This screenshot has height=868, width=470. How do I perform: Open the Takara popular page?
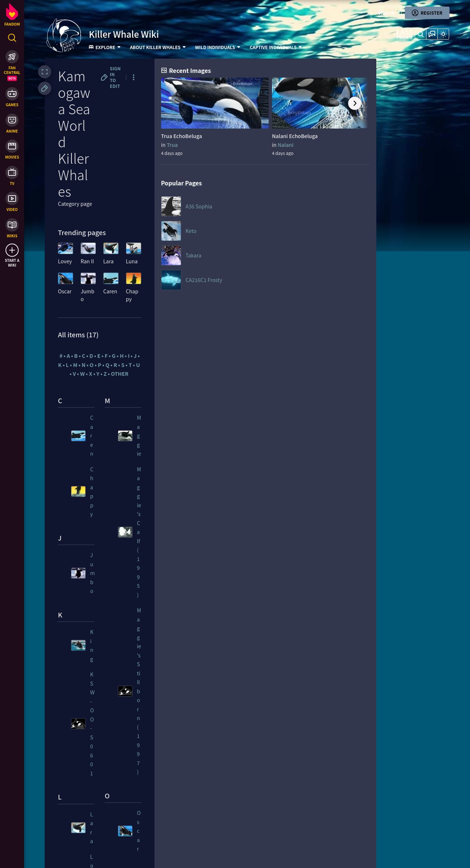[x=193, y=256]
